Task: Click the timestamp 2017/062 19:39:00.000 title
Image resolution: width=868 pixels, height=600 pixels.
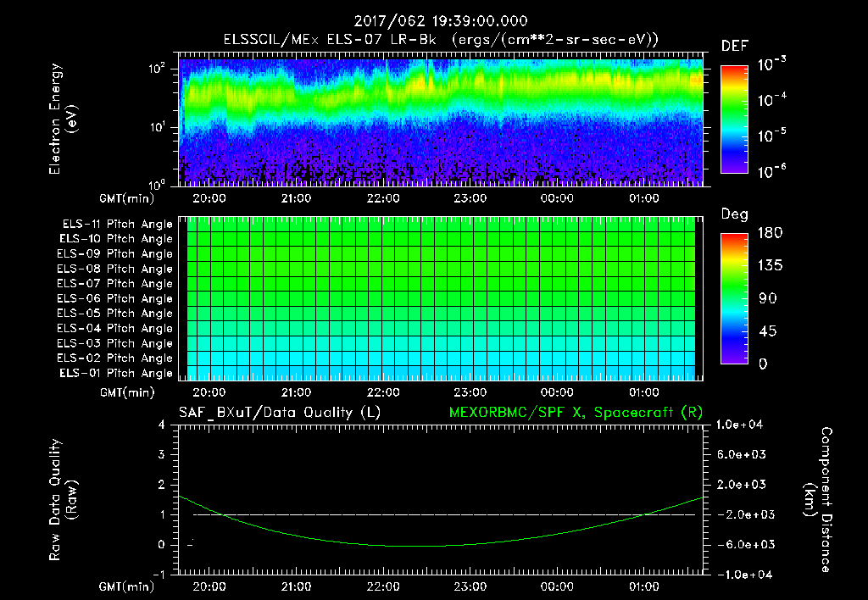Action: [x=441, y=21]
